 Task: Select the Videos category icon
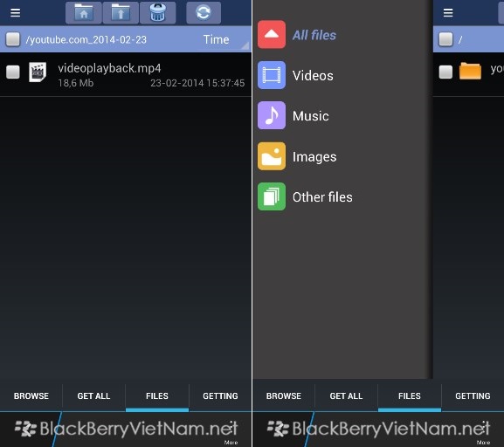(x=272, y=75)
